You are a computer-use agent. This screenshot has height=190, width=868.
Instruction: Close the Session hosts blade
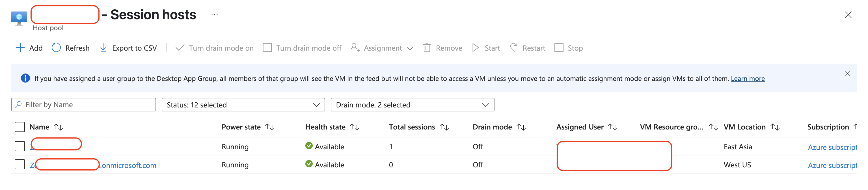[848, 15]
